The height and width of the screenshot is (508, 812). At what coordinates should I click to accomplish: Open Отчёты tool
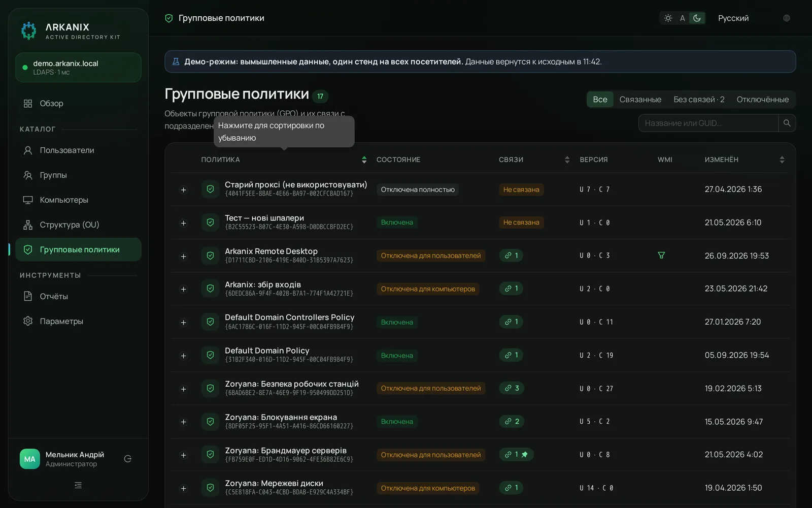coord(78,297)
